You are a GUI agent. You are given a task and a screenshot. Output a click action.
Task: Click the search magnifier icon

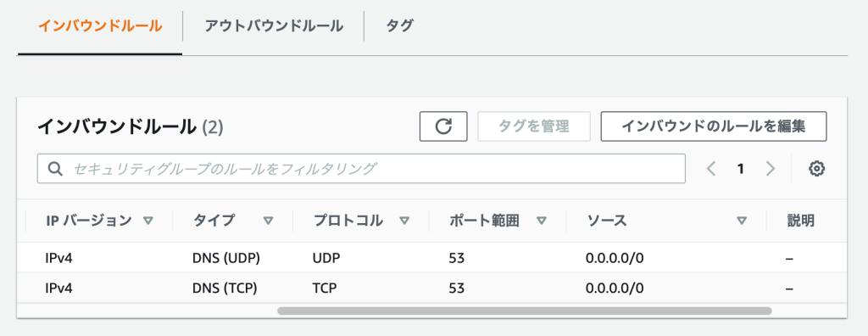(x=54, y=169)
